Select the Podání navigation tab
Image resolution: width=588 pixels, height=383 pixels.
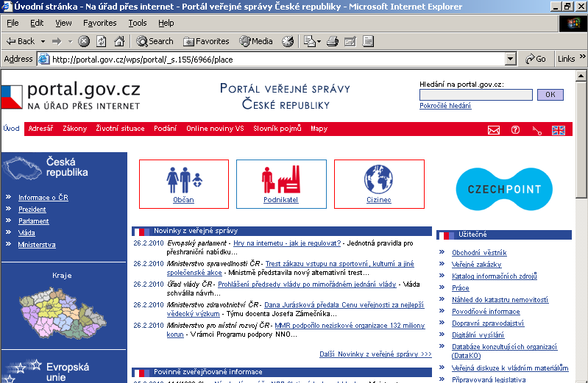(x=165, y=129)
